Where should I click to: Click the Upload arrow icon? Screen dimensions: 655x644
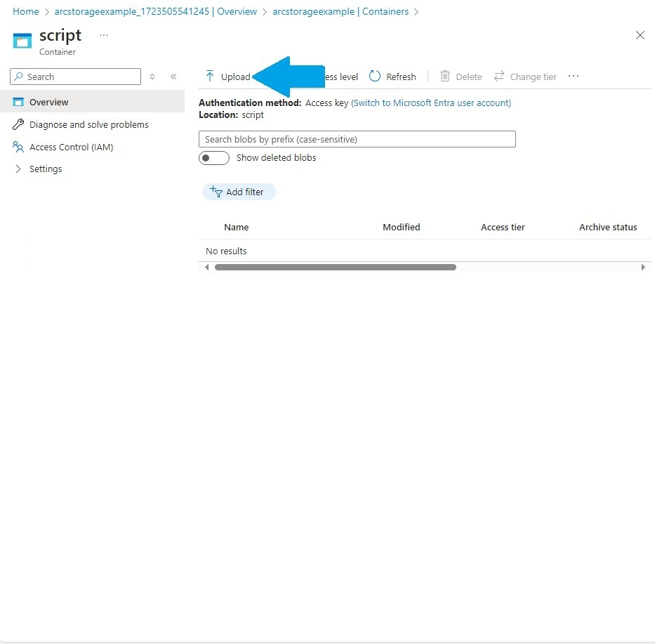click(x=210, y=77)
